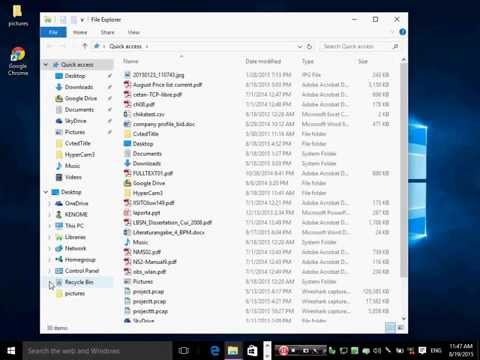Expand the OneDrive tree node
Image resolution: width=480 pixels, height=360 pixels.
click(49, 203)
